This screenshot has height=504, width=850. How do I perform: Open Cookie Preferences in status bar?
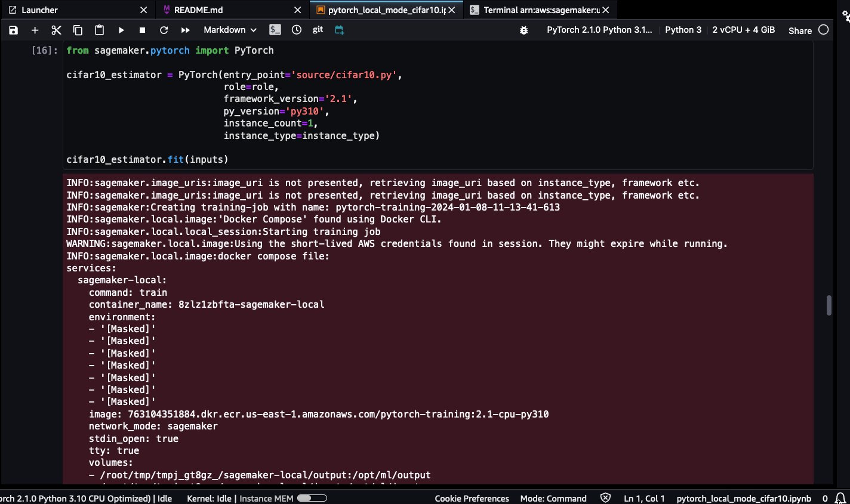(472, 499)
